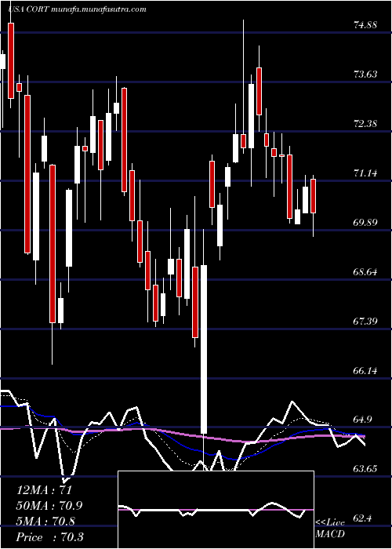Click the 72.38 price level label
This screenshot has width=392, height=549.
(x=365, y=124)
